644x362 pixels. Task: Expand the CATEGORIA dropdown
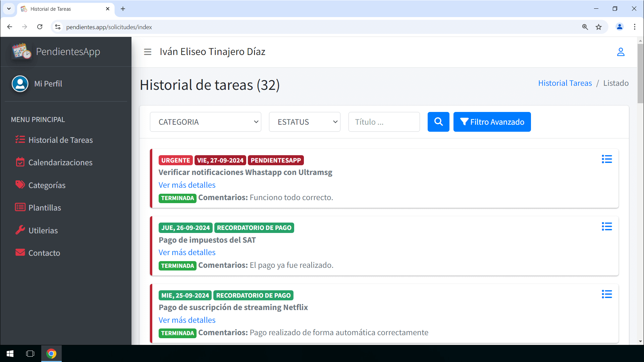(x=205, y=122)
